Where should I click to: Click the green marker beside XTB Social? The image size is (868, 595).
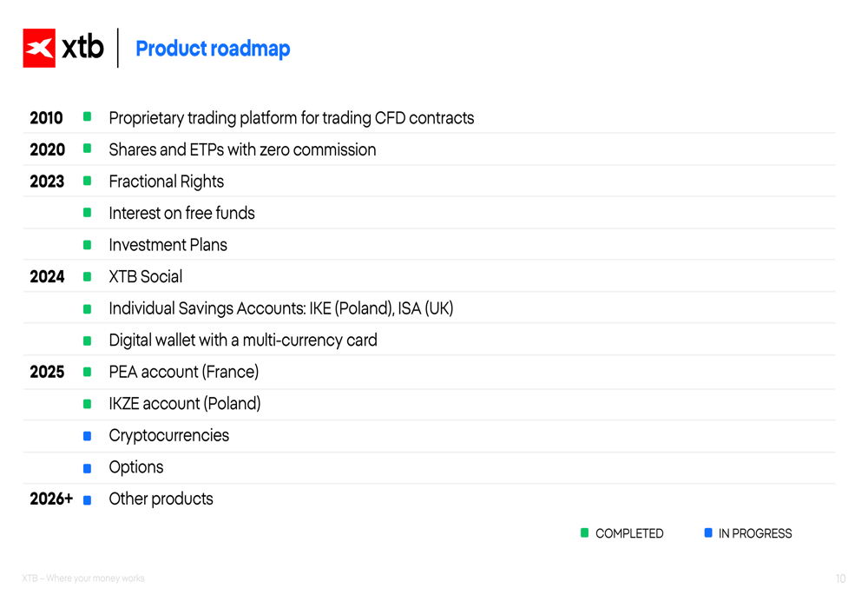(x=87, y=277)
